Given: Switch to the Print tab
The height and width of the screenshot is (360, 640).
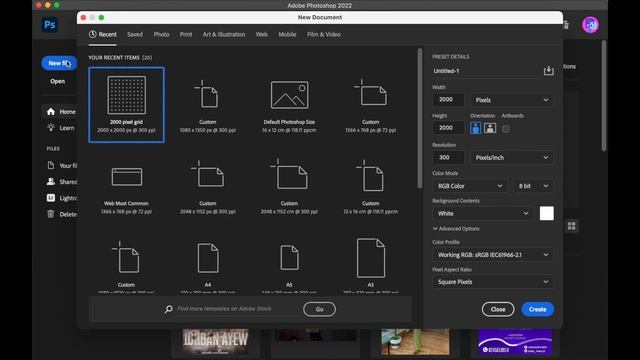Looking at the screenshot, I should [186, 35].
